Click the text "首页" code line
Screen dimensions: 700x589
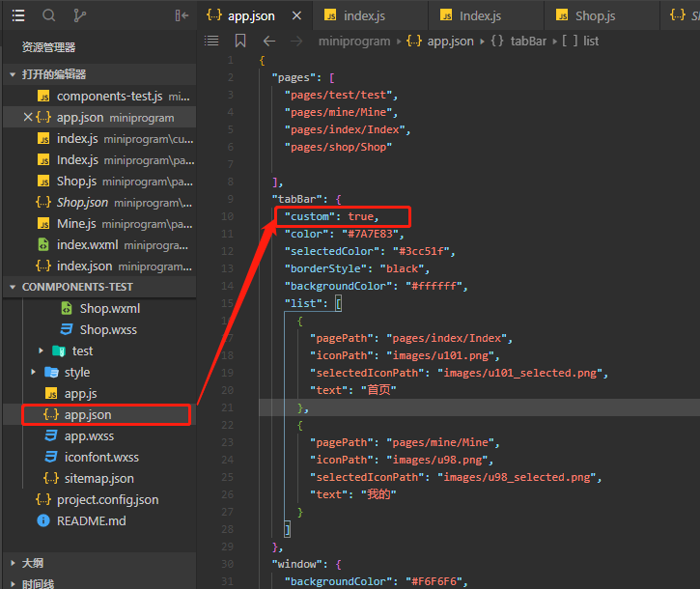[x=353, y=390]
